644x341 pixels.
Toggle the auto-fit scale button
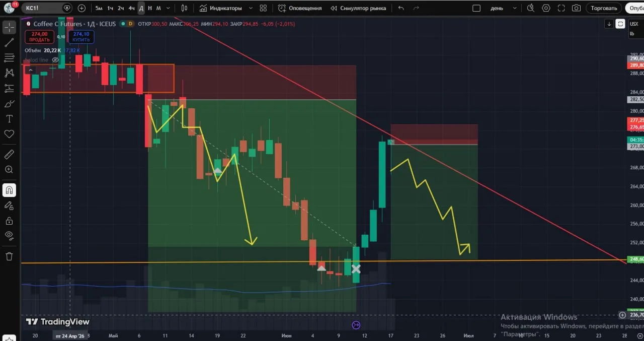[x=620, y=24]
